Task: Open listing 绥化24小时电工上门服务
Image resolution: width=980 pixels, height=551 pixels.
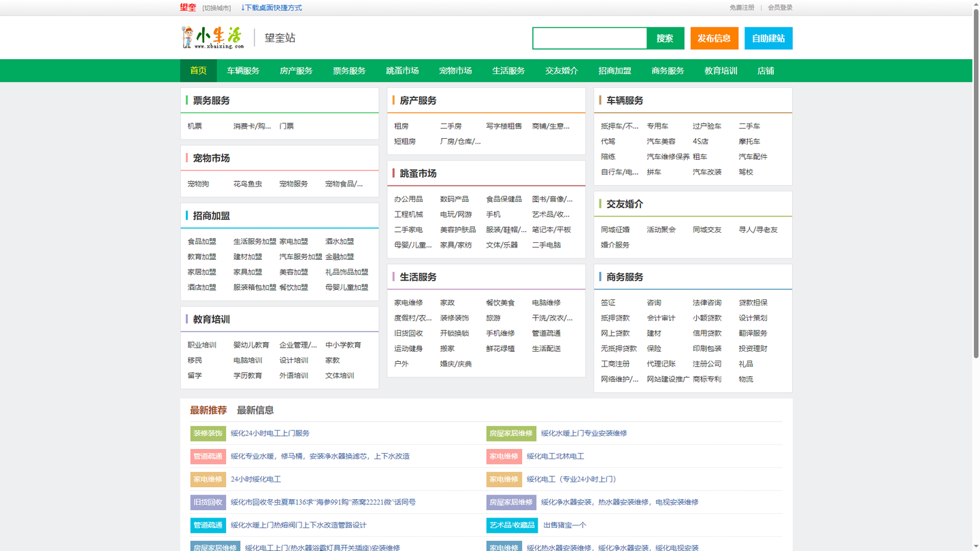Action: coord(270,433)
